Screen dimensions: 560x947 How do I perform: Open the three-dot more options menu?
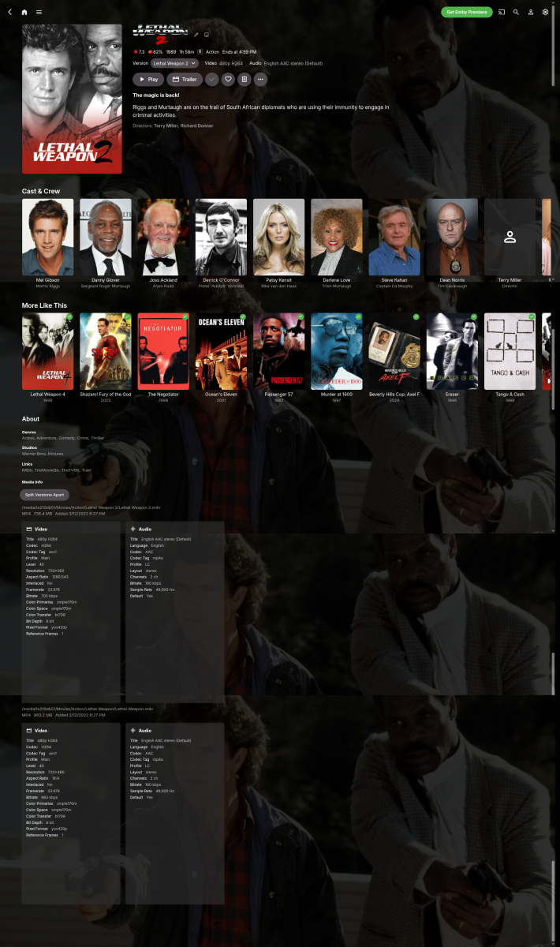(x=260, y=79)
